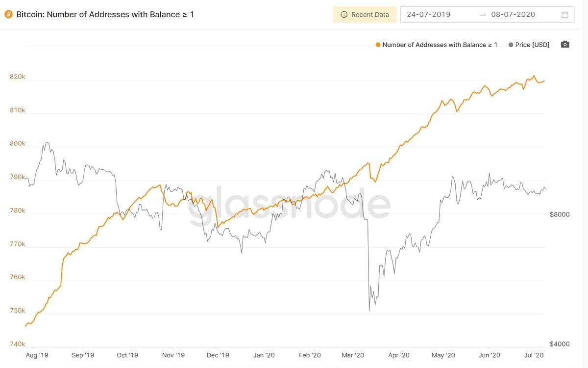Click the Mar '20 x-axis label

(x=352, y=355)
